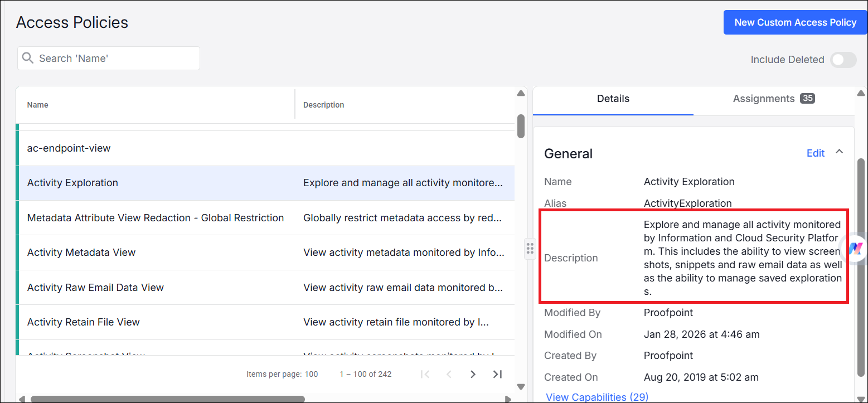Image resolution: width=868 pixels, height=403 pixels.
Task: Toggle the Include Deleted switch
Action: click(843, 60)
